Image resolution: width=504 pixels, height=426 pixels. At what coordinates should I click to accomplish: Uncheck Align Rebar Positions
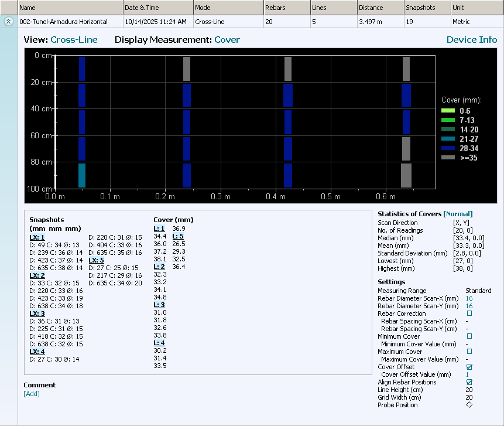pyautogui.click(x=469, y=382)
